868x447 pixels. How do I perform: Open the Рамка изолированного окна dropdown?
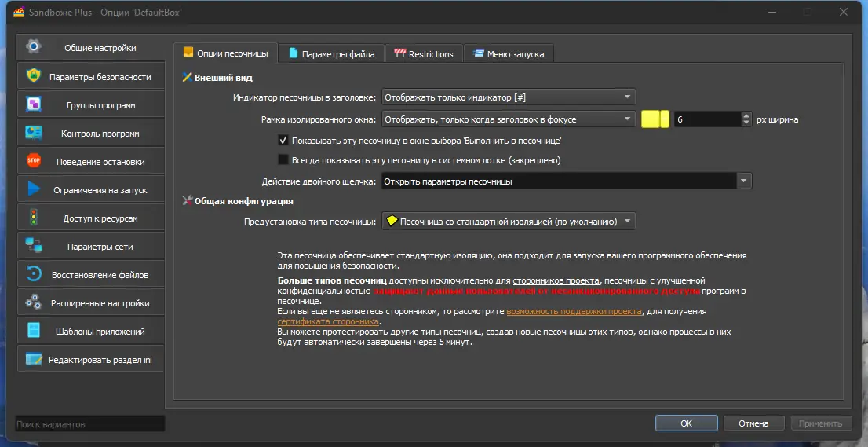pos(509,119)
